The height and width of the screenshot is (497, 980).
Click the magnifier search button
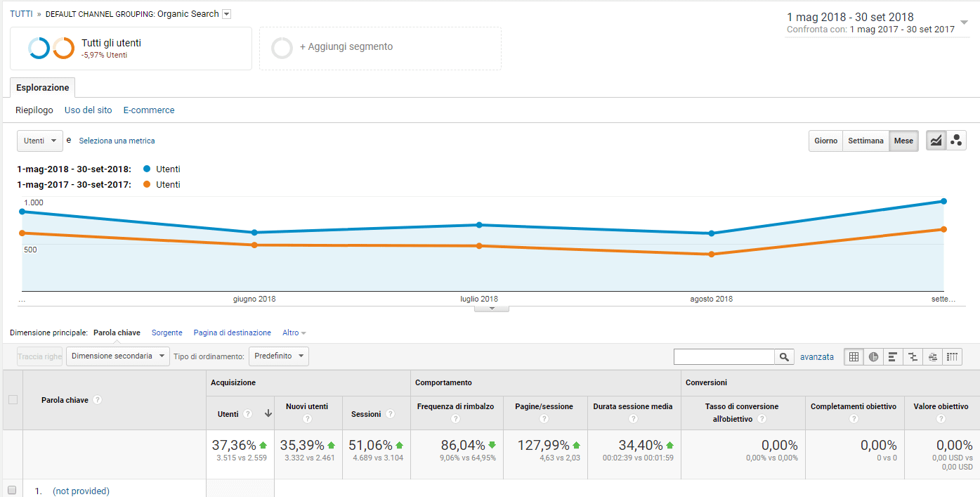point(784,357)
